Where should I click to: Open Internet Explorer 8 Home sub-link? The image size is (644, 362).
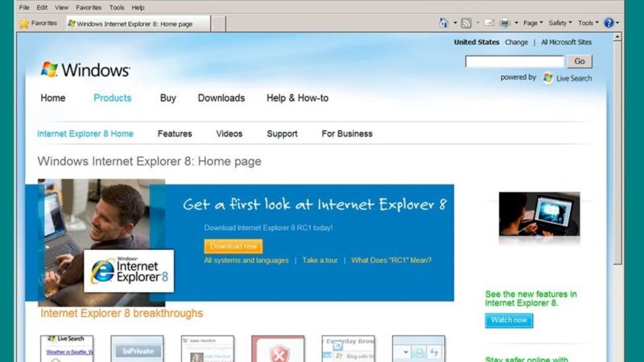(x=85, y=134)
